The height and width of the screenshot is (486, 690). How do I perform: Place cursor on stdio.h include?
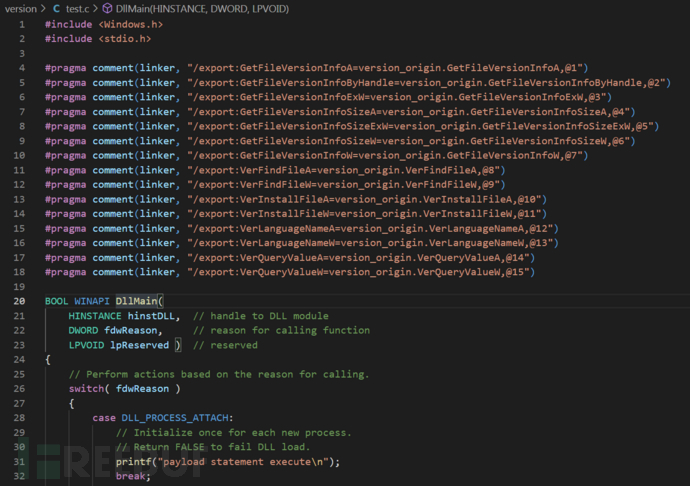(126, 39)
